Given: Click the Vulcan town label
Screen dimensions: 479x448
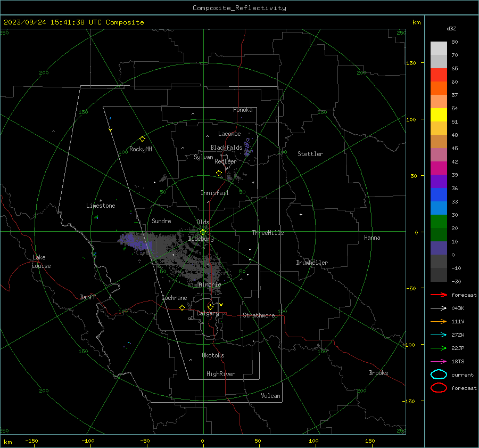Looking at the screenshot, I should (x=270, y=396).
